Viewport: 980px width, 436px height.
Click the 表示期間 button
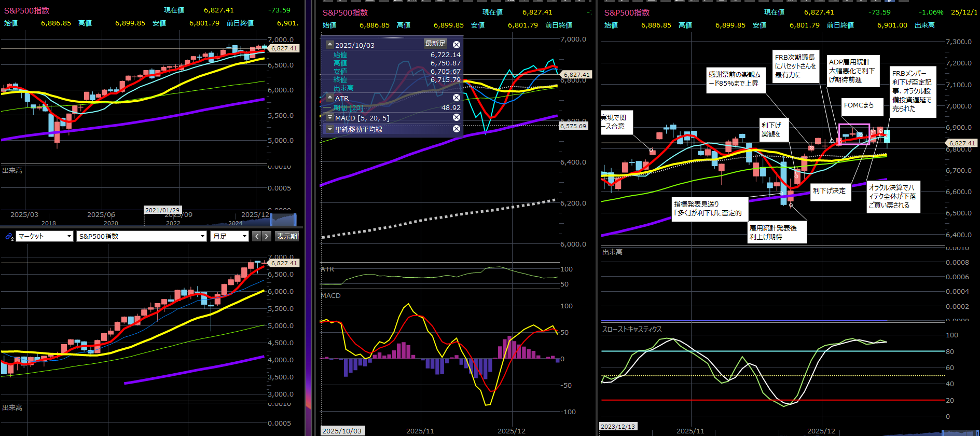[x=287, y=236]
